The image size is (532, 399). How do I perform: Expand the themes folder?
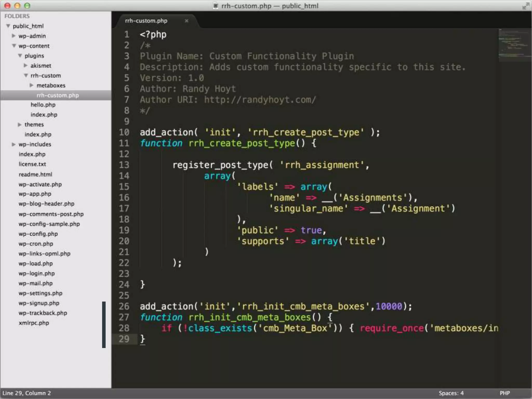click(x=19, y=125)
